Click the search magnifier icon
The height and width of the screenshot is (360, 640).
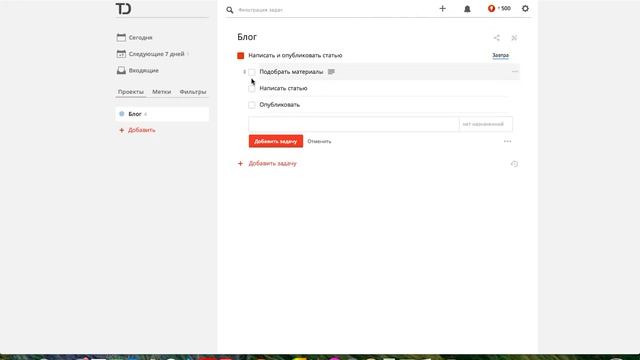(230, 10)
